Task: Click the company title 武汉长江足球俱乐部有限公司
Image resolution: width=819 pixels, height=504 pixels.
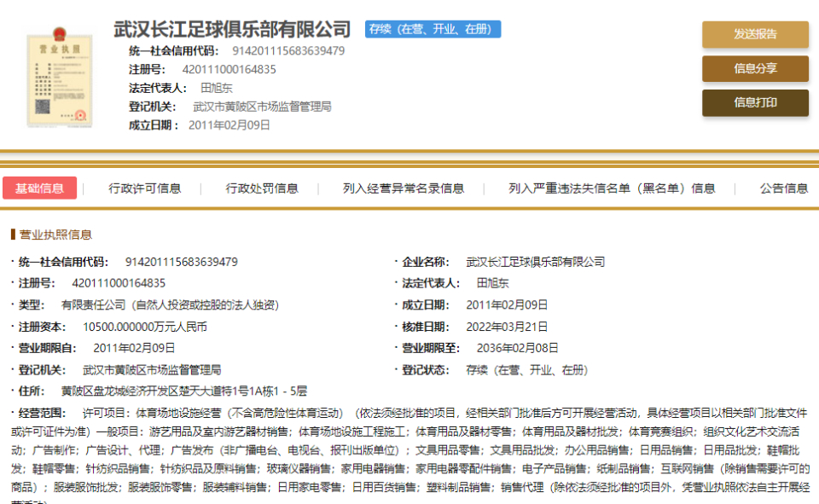Action: coord(232,29)
